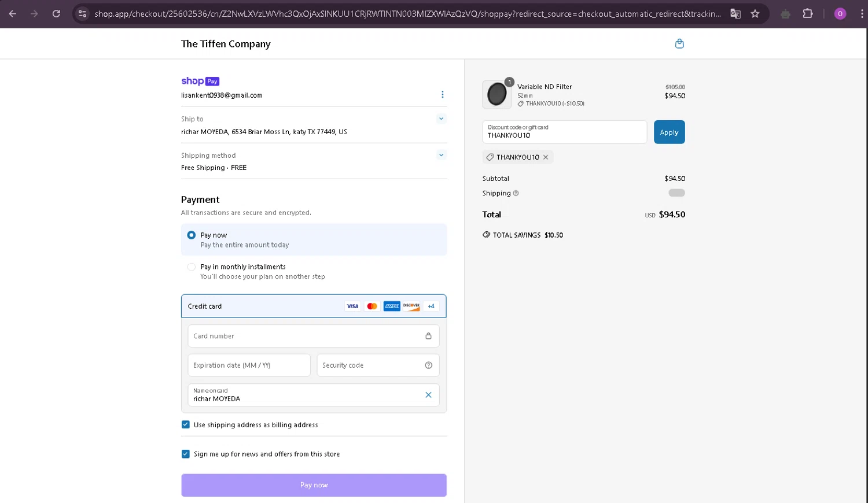868x503 pixels.
Task: Click the Discover card logo
Action: (411, 306)
